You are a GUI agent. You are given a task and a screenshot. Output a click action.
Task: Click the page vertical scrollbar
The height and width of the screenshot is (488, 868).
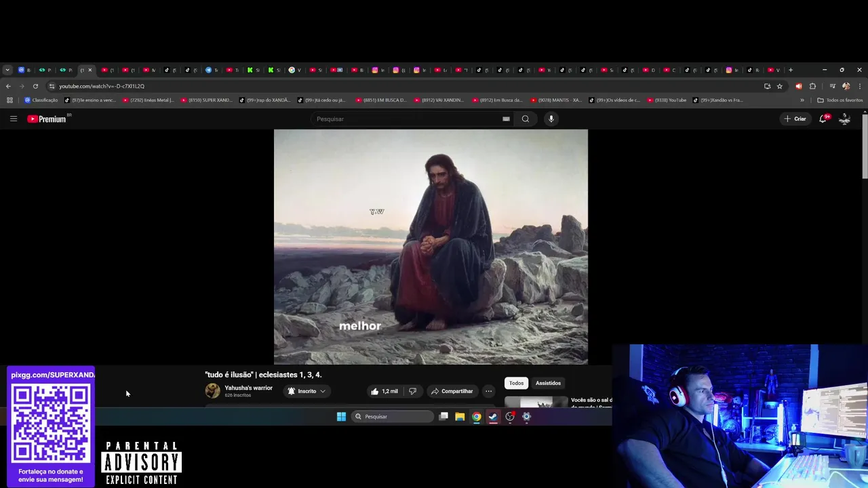coord(865,146)
